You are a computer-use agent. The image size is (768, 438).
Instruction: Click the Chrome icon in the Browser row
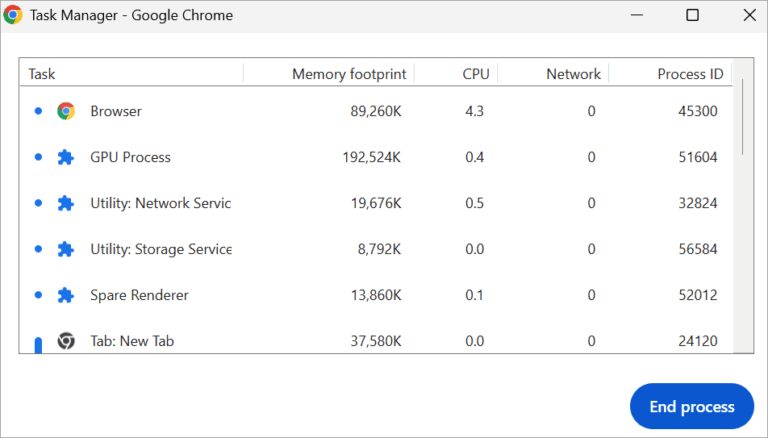click(x=66, y=111)
